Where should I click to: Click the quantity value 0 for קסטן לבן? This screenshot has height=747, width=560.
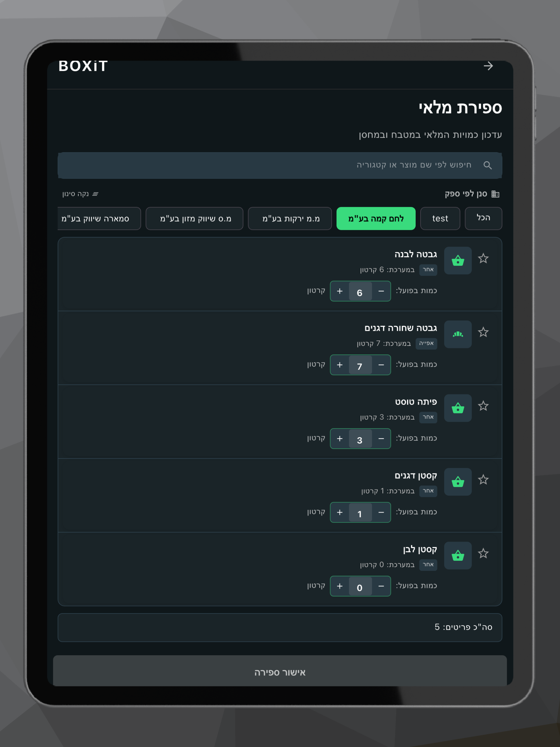tap(360, 586)
